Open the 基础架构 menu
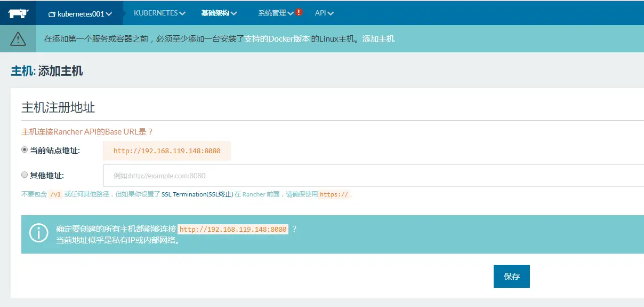Screen dimensions: 644x307 [x=219, y=13]
